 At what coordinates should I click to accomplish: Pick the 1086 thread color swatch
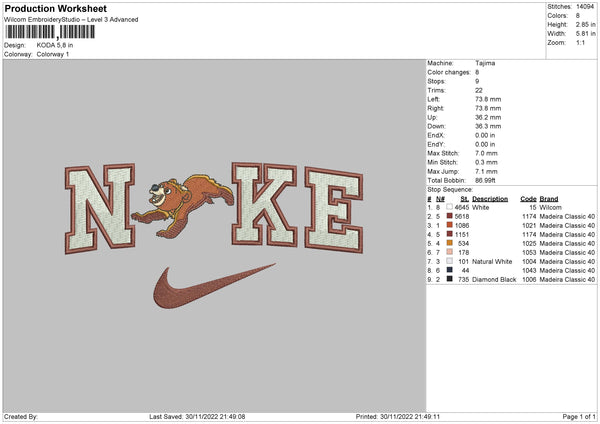pyautogui.click(x=449, y=225)
